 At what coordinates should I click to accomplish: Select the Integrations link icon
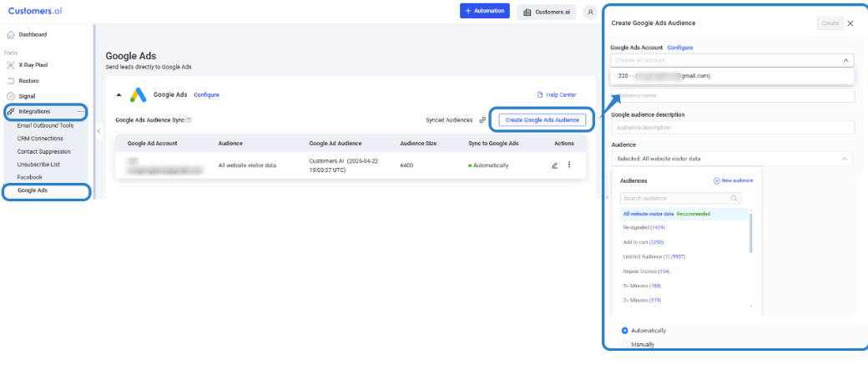coord(11,111)
